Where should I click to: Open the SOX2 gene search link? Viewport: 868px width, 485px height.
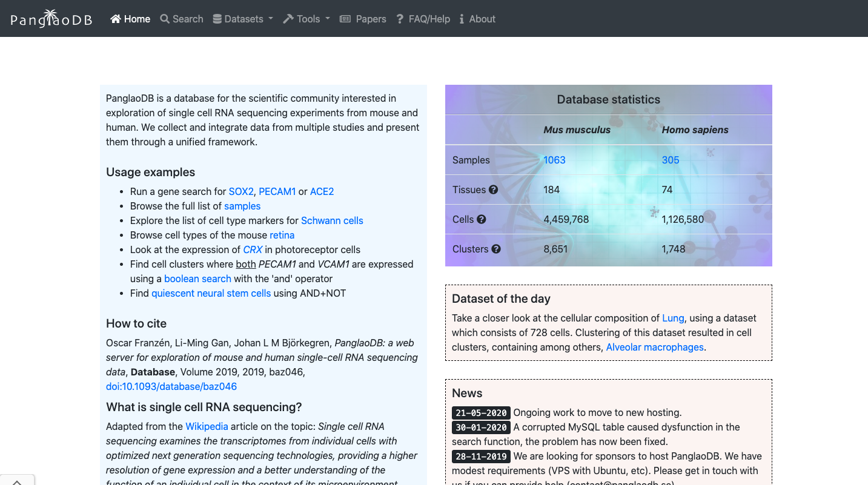point(241,191)
